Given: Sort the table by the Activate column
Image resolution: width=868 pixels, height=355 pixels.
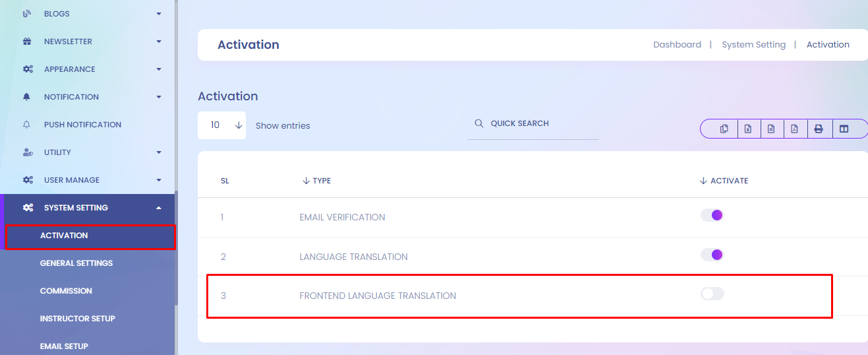Looking at the screenshot, I should click(724, 181).
